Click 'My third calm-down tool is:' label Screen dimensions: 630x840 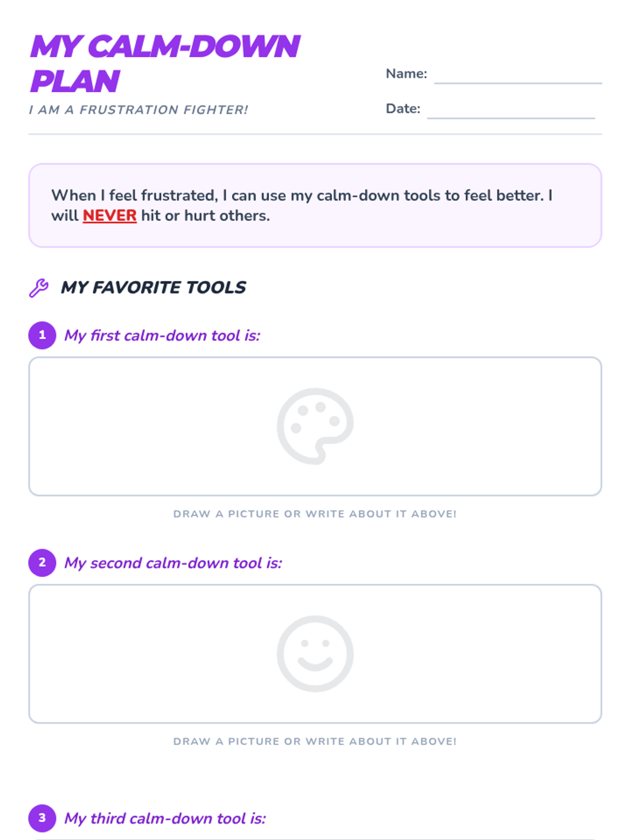[165, 818]
